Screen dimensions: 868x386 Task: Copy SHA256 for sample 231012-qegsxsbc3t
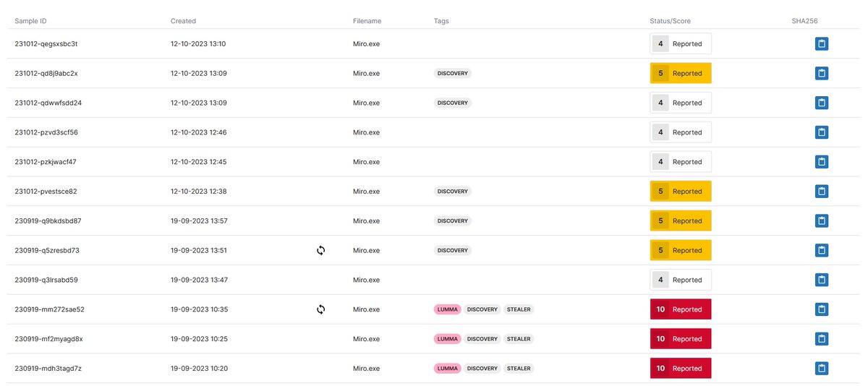click(821, 44)
